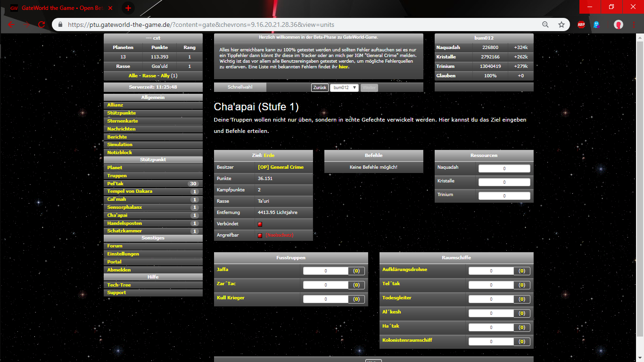Click the Naquadah resource input field
The height and width of the screenshot is (362, 644).
click(x=504, y=168)
